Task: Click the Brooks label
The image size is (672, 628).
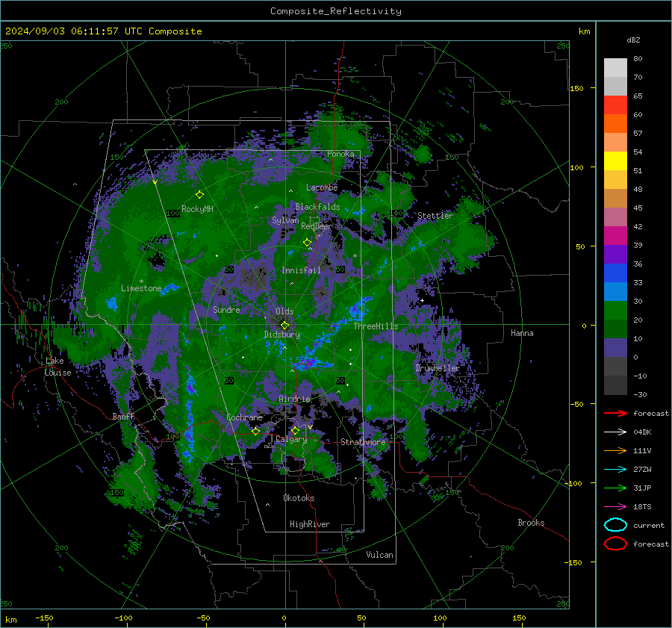Action: [531, 523]
